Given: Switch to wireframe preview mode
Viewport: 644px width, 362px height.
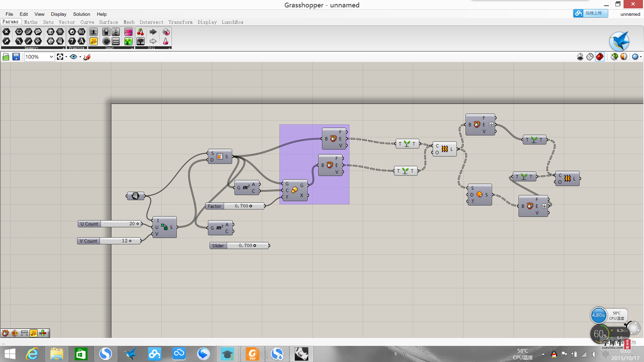Looking at the screenshot, I should click(x=590, y=57).
